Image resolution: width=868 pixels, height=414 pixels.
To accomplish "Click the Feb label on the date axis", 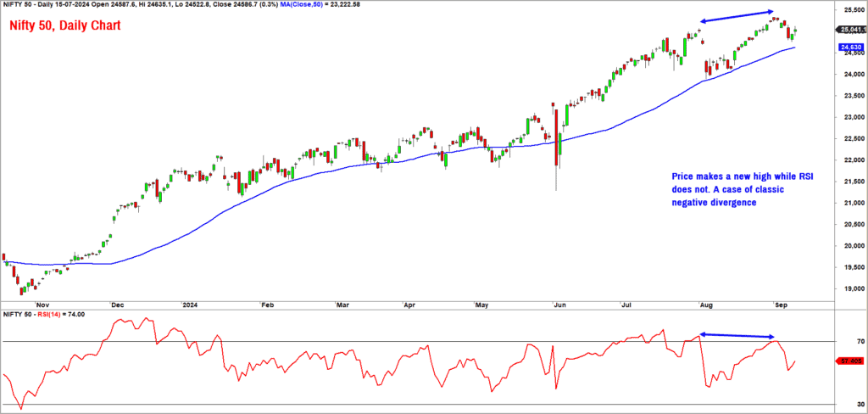I will [x=267, y=305].
